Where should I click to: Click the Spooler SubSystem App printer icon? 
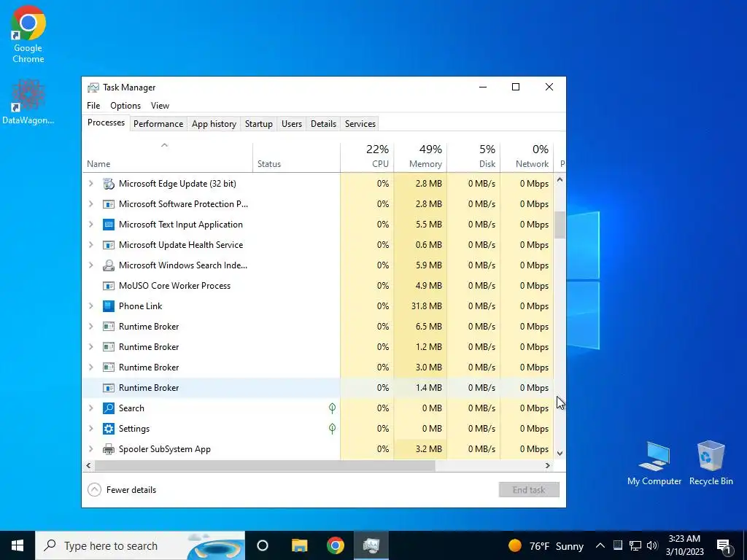click(109, 449)
